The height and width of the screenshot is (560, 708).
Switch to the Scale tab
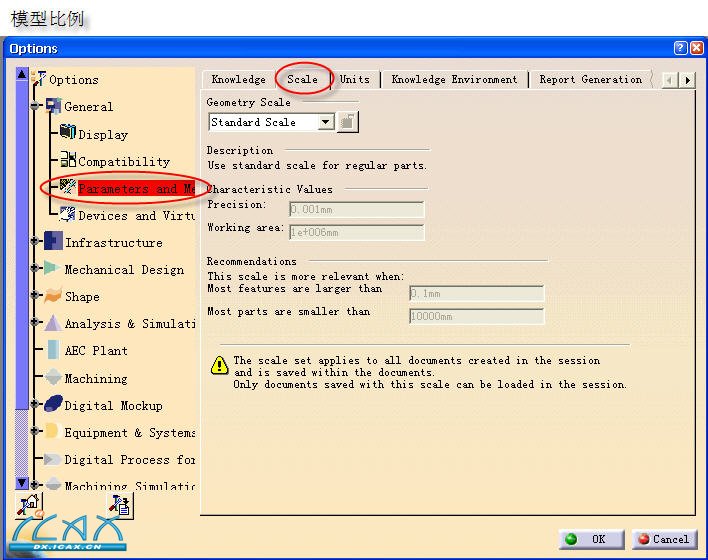(302, 79)
